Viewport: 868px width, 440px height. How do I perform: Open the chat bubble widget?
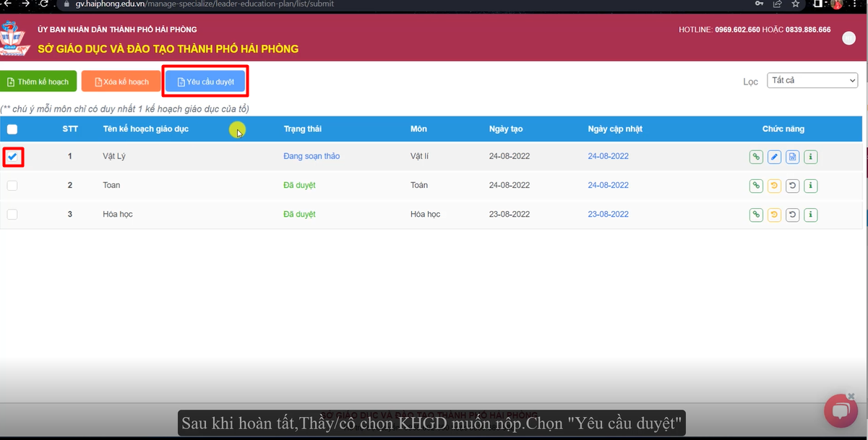(x=840, y=411)
